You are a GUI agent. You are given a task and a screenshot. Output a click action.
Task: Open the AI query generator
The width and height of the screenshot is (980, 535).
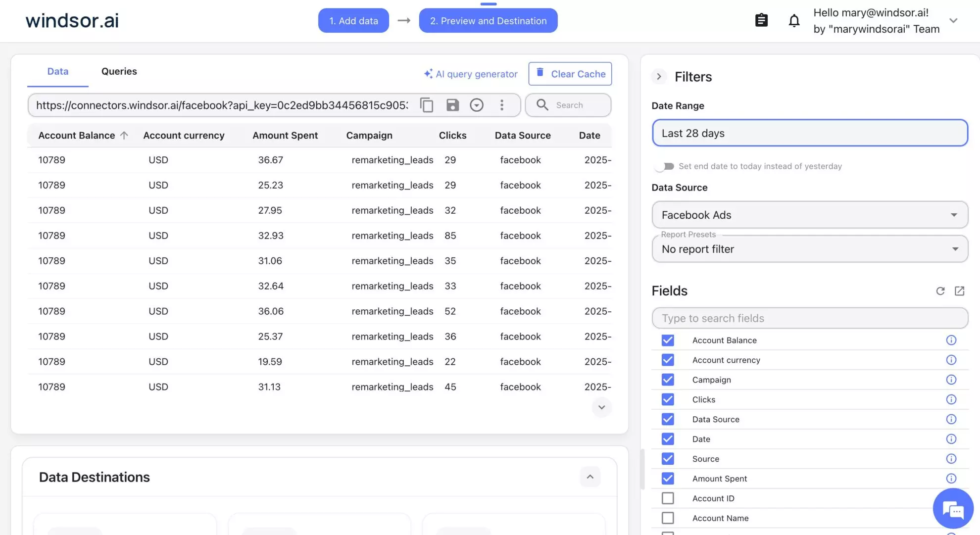(x=471, y=74)
